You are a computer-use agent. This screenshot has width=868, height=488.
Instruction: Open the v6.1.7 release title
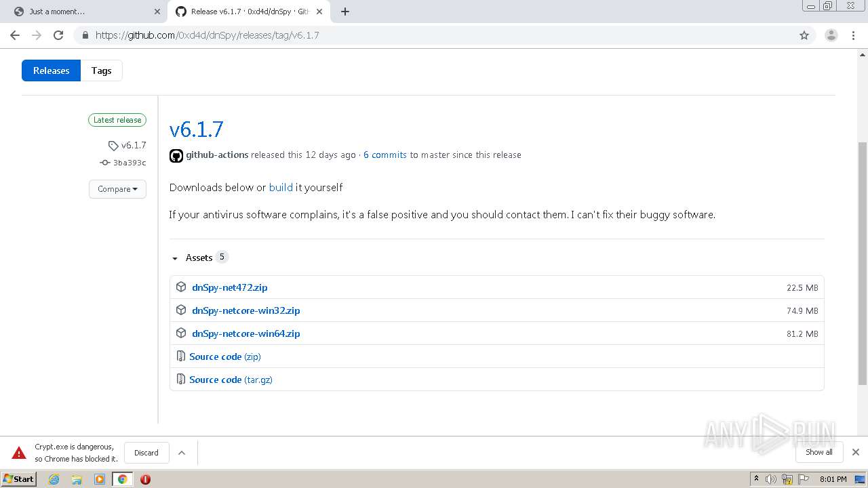pyautogui.click(x=196, y=129)
